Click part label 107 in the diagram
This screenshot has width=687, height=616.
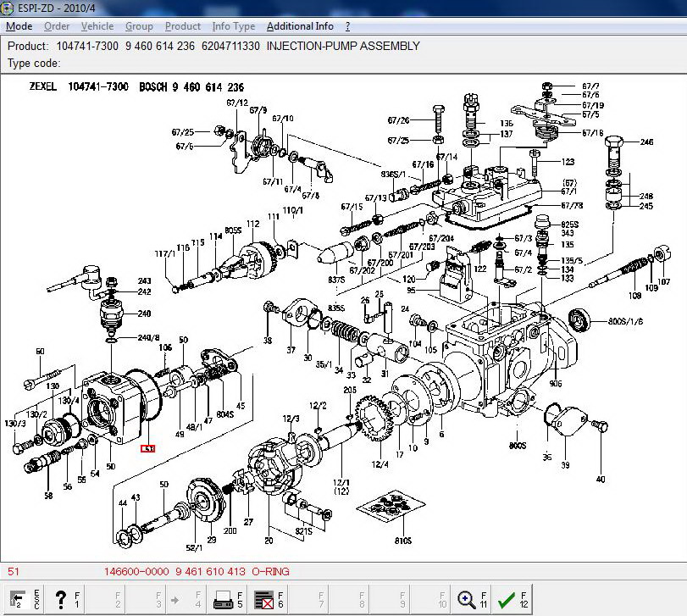[x=664, y=281]
